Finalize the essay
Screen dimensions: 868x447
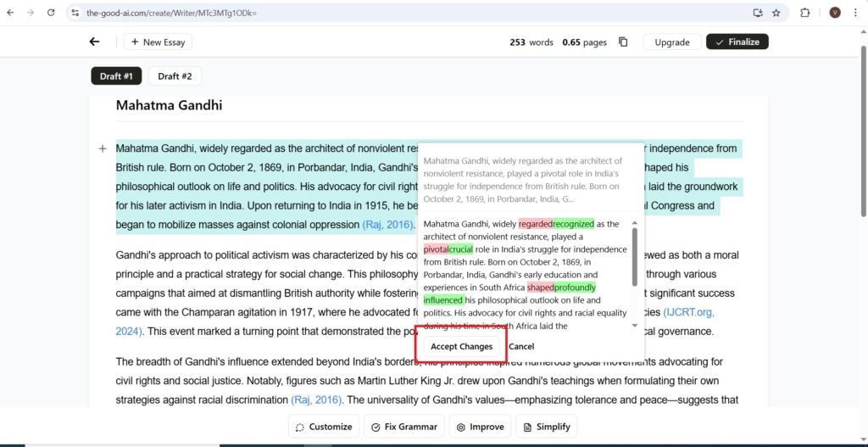tap(737, 42)
